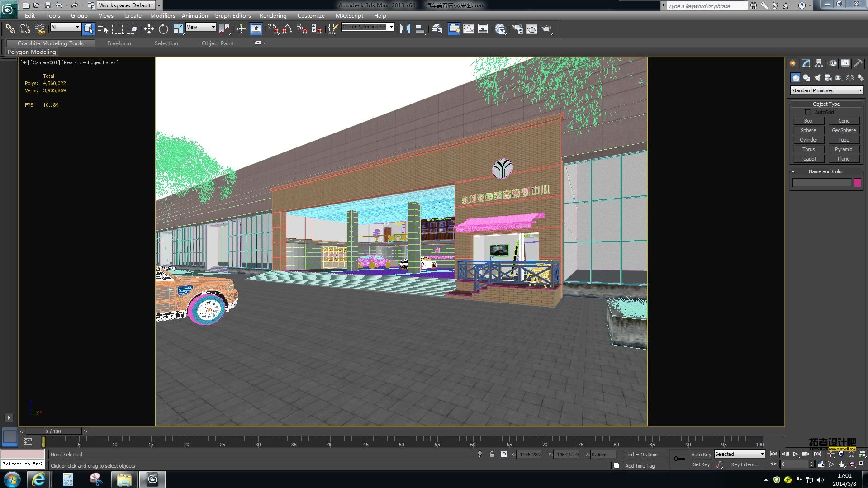Open the Selected key filter dropdown
This screenshot has height=488, width=868.
[740, 454]
